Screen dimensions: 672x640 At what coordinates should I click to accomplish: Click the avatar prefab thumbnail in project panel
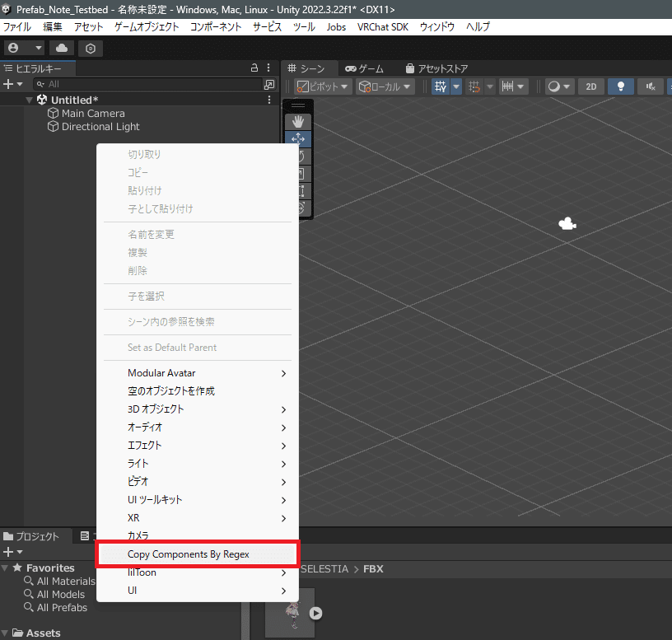[x=290, y=612]
